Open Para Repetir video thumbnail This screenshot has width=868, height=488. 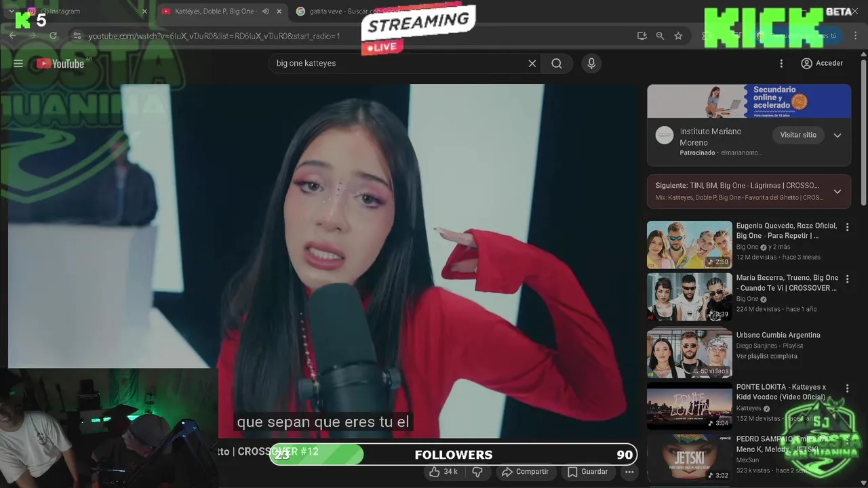pyautogui.click(x=690, y=245)
